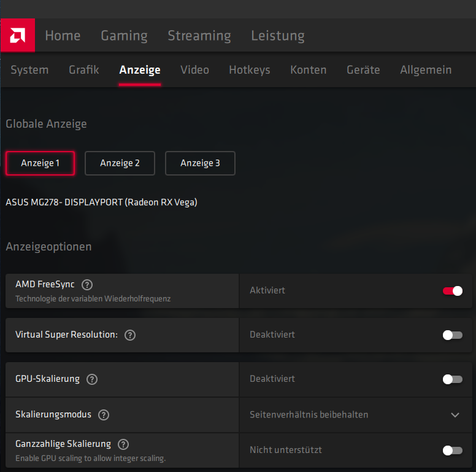Open the Video settings tab
The image size is (476, 472).
click(194, 70)
